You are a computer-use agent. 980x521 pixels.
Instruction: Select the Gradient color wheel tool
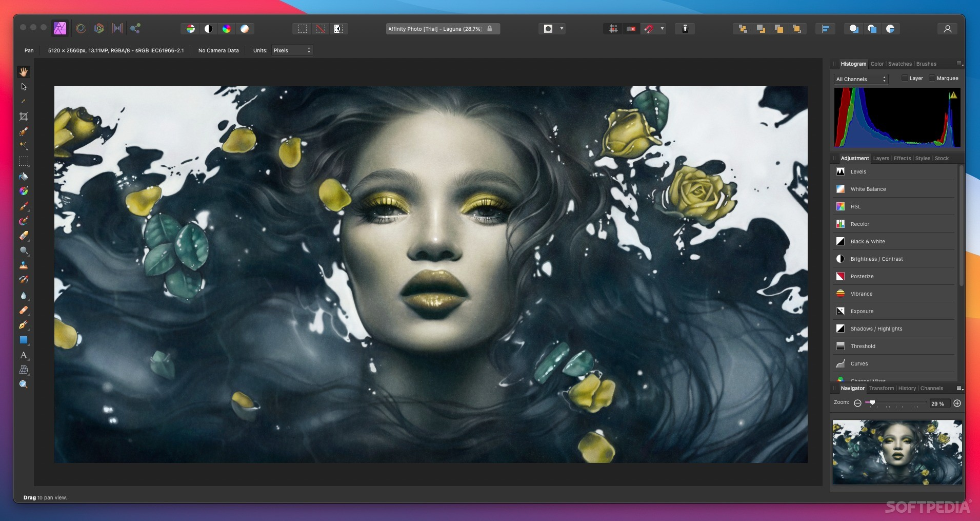24,191
